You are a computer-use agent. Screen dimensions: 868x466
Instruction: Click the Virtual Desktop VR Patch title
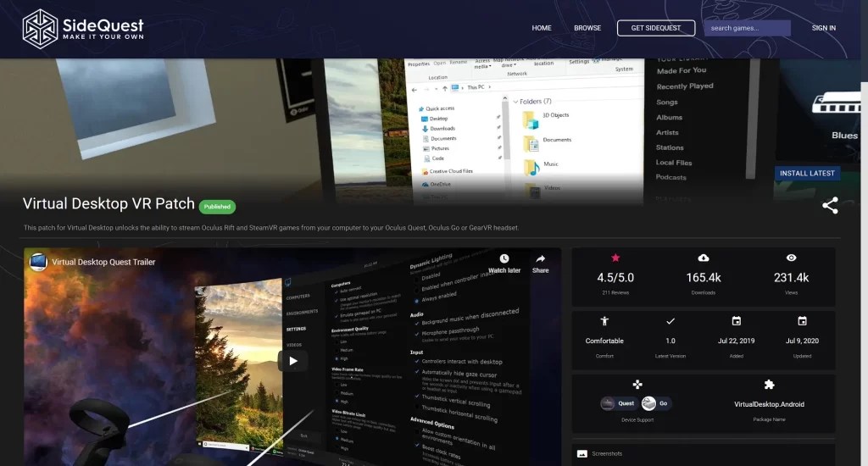[x=108, y=203]
